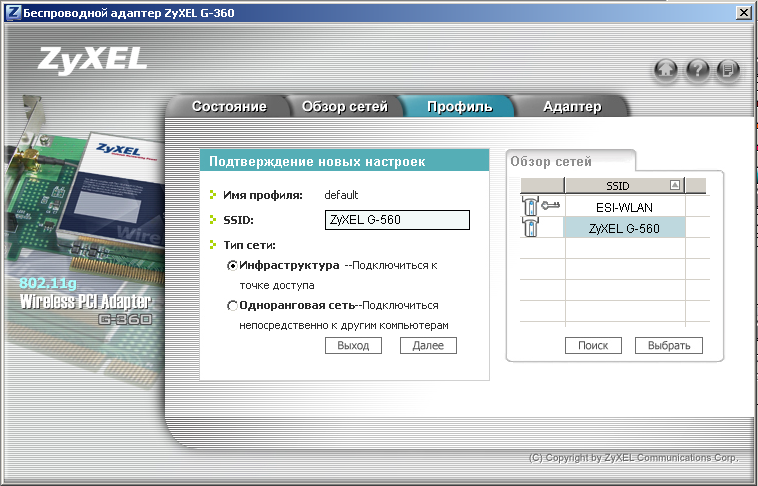The image size is (758, 486).
Task: Click the access point icon for ESI-WLAN
Action: [530, 206]
